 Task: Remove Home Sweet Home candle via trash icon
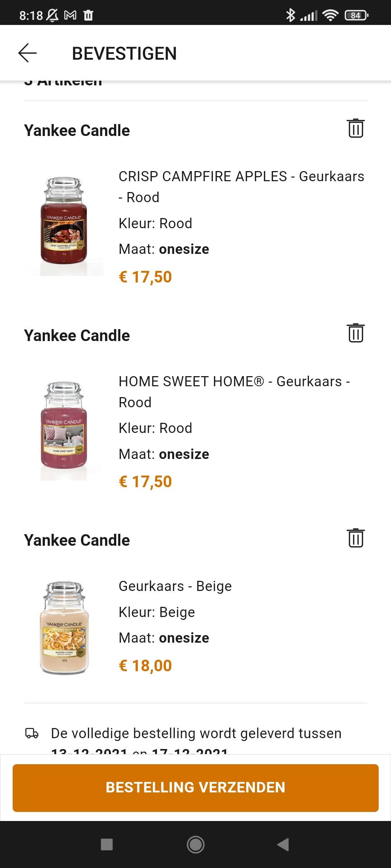point(356,333)
